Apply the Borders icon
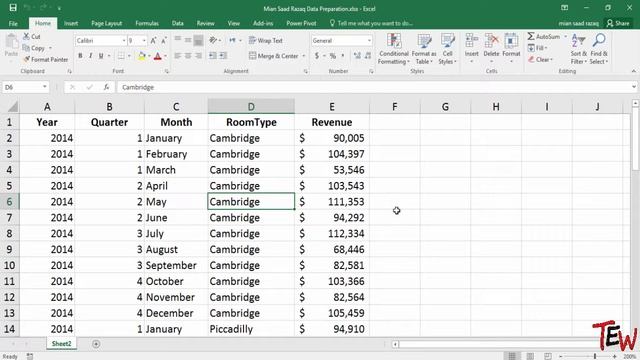The image size is (640, 360). (x=121, y=56)
